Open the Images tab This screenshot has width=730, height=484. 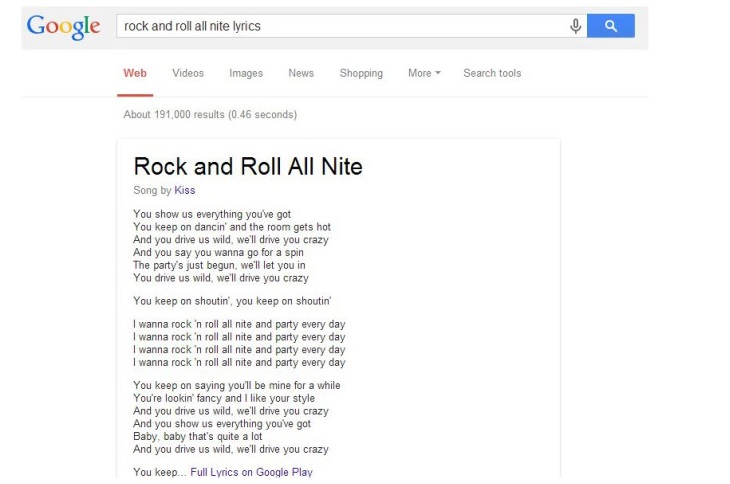coord(246,73)
